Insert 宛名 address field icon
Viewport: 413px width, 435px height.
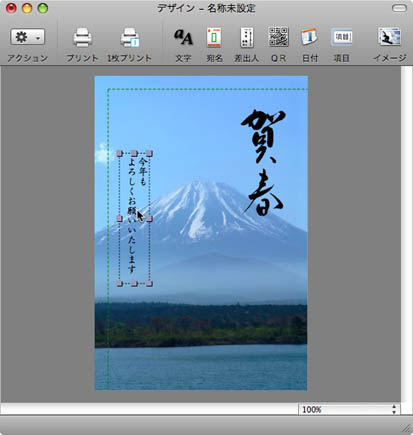[x=214, y=37]
